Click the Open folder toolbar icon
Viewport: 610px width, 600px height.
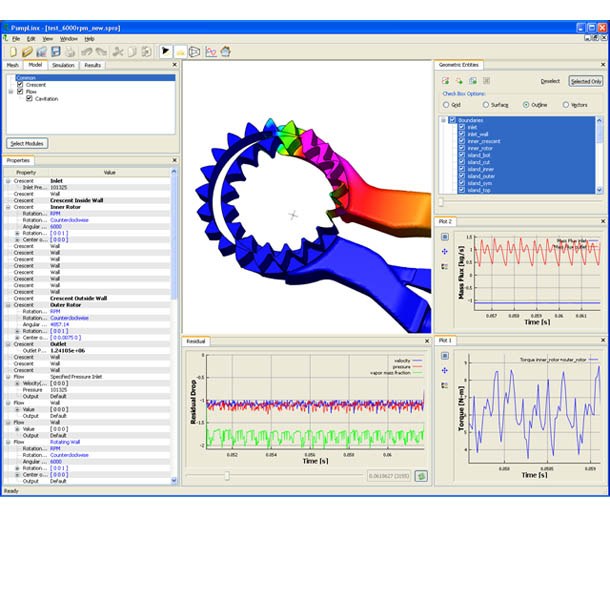(27, 52)
